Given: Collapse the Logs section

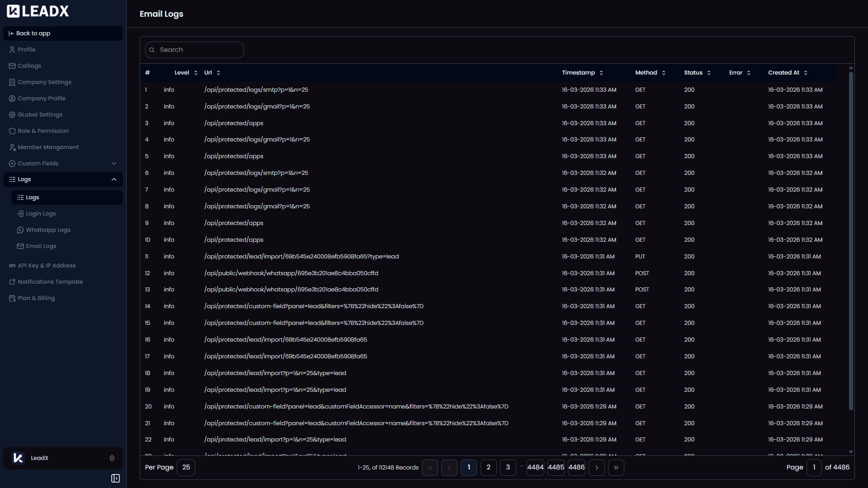Looking at the screenshot, I should tap(114, 179).
